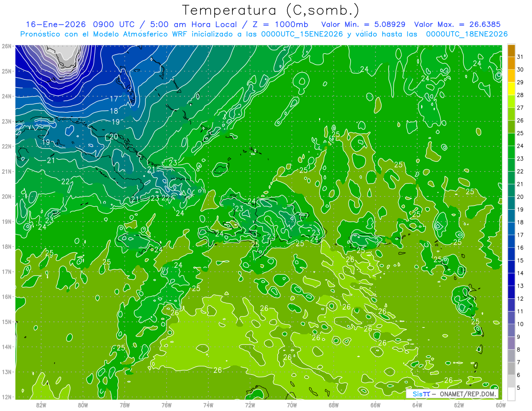Click the '23N' latitude axis label

coord(6,121)
